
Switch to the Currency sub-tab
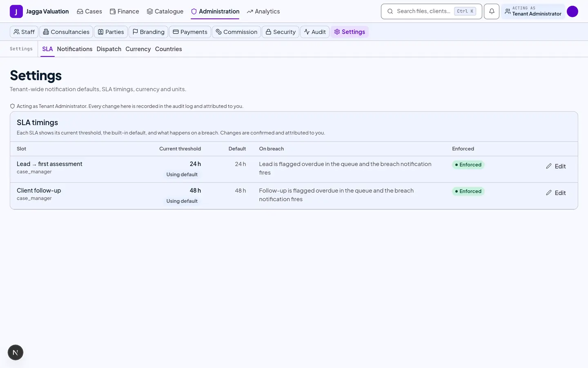[x=138, y=49]
